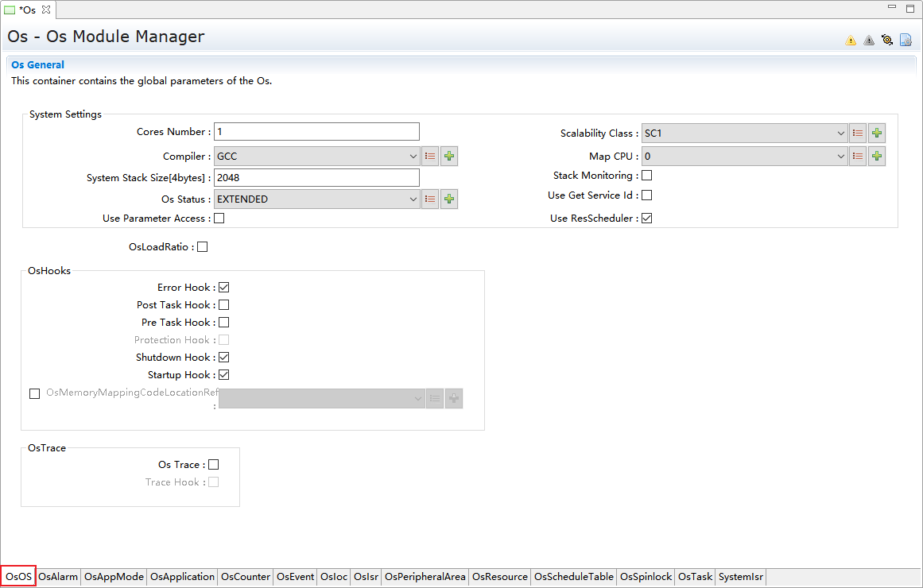Click the yellow warning triangle icon
923x588 pixels.
(x=851, y=40)
